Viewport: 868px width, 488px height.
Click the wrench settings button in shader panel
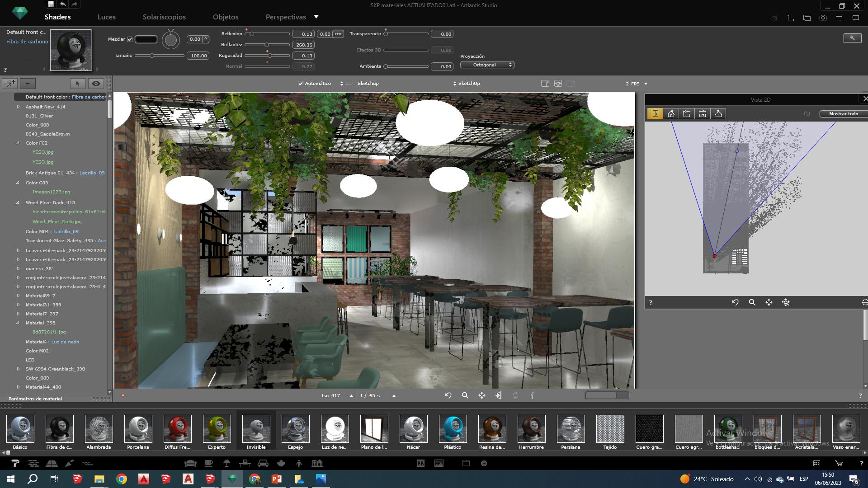tap(852, 38)
